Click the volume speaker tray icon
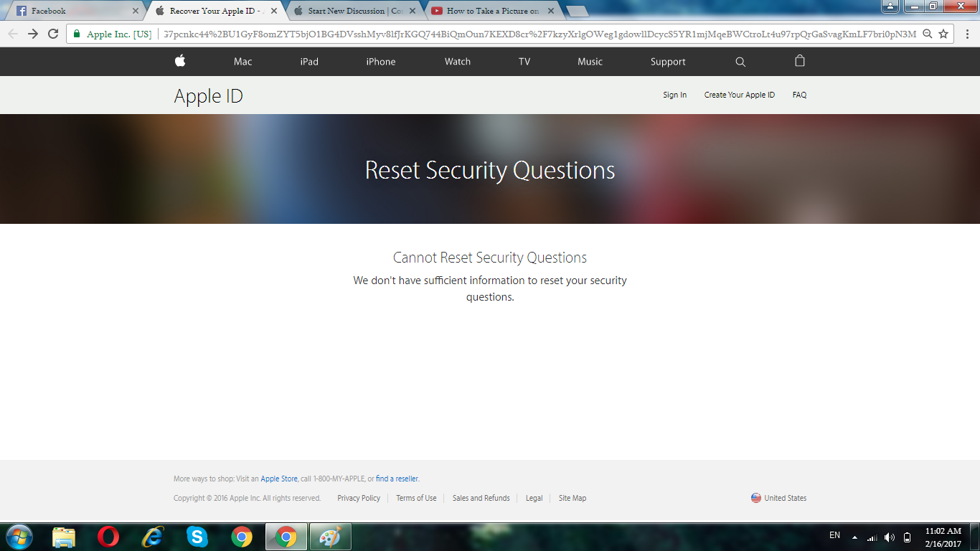 click(x=890, y=537)
